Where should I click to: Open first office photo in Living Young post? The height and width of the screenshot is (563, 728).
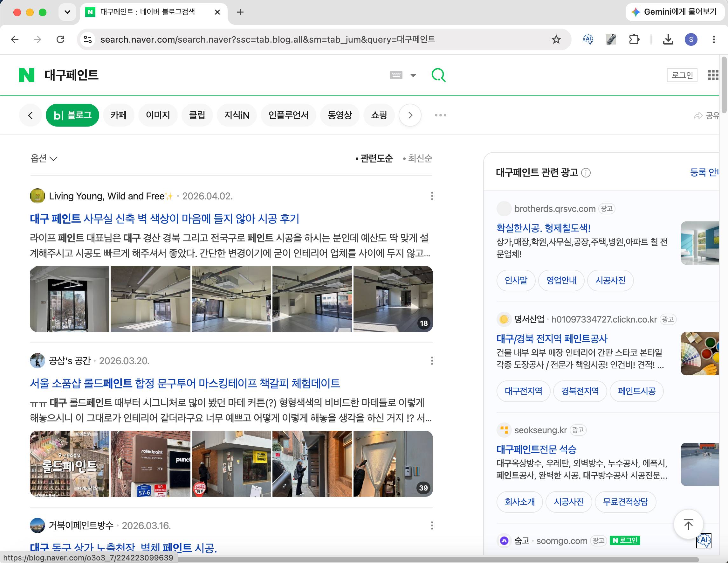[x=70, y=299]
